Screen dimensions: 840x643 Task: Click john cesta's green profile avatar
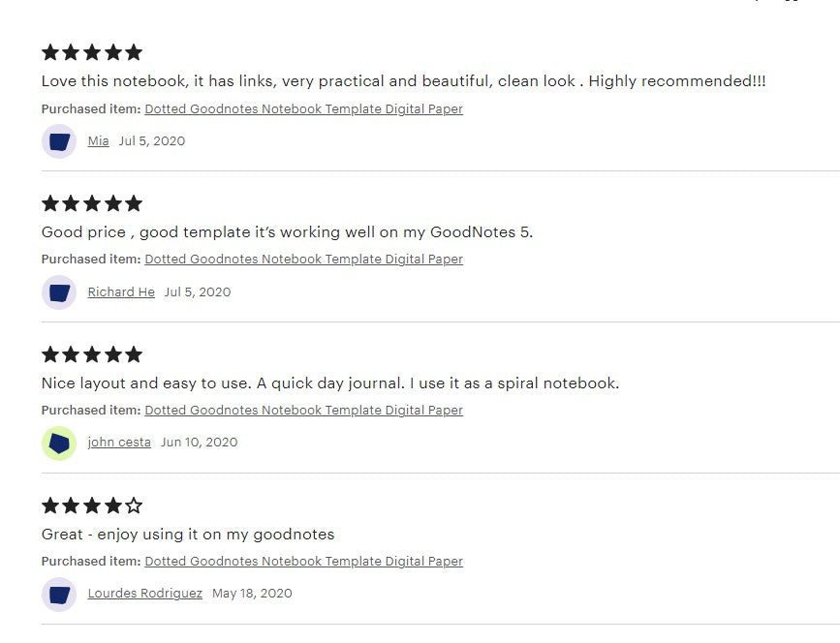59,443
